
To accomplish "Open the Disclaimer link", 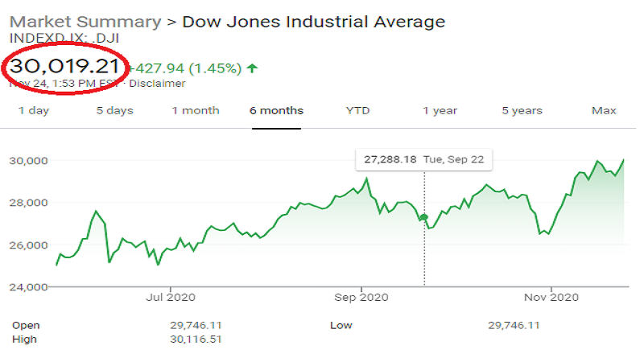I will pos(157,83).
